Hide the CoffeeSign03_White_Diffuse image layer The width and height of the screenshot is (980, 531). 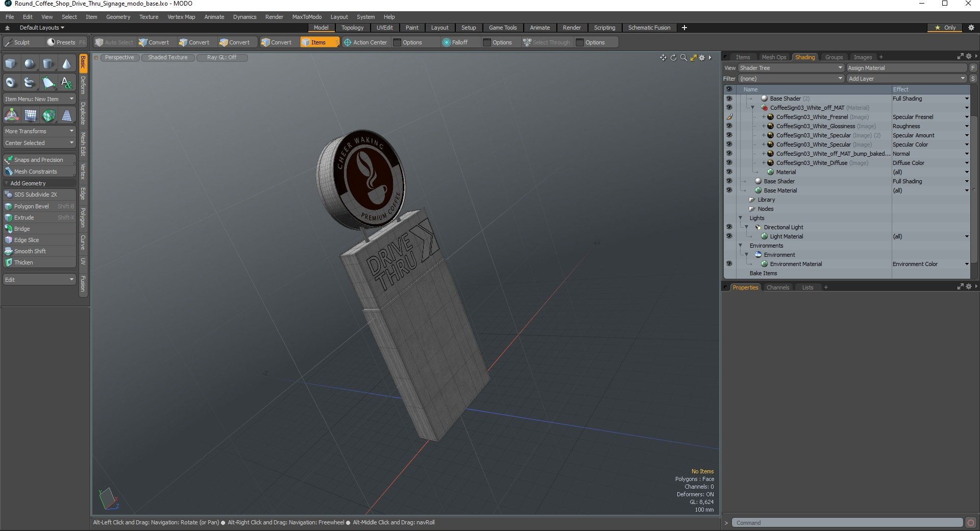tap(729, 163)
